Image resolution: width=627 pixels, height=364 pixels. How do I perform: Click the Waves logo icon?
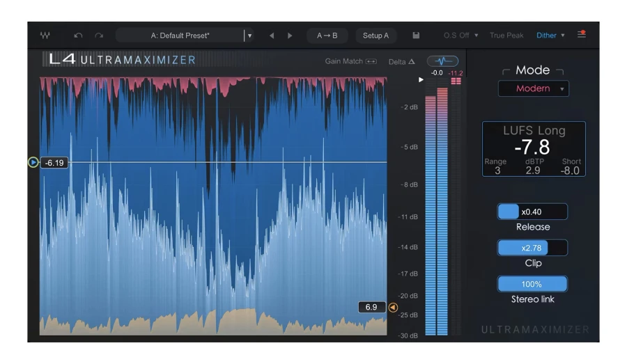45,35
